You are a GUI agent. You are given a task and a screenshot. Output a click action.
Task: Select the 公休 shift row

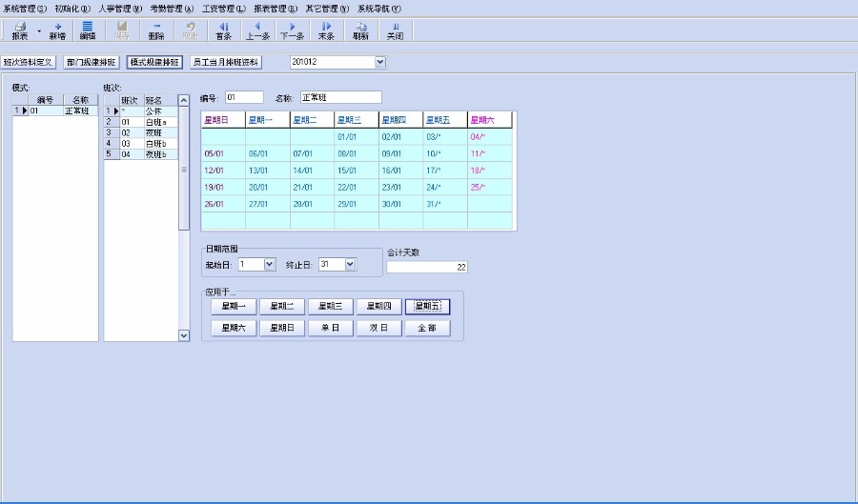click(x=141, y=111)
